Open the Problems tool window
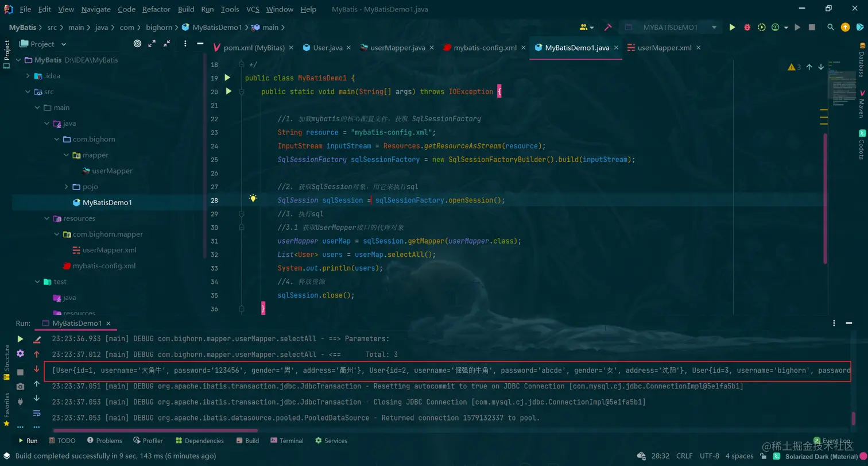 click(x=104, y=441)
